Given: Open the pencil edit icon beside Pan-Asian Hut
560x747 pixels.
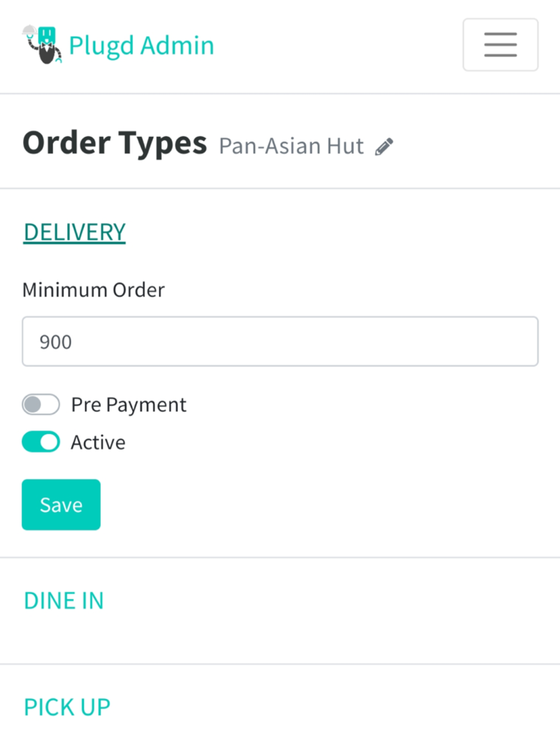Looking at the screenshot, I should coord(383,146).
